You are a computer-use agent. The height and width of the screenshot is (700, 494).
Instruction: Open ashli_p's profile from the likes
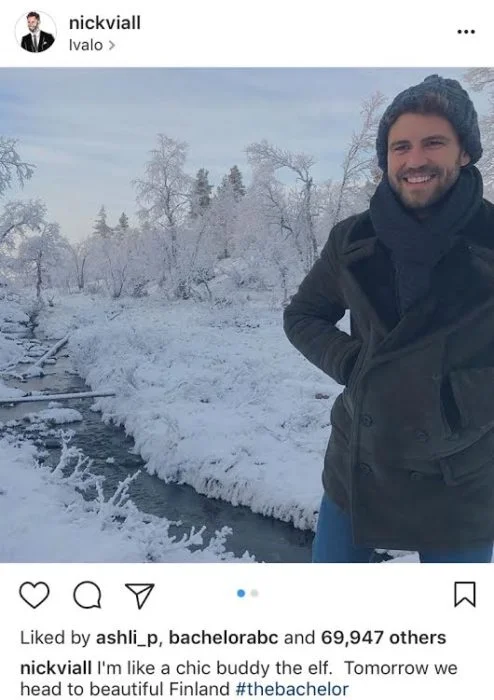click(x=129, y=638)
